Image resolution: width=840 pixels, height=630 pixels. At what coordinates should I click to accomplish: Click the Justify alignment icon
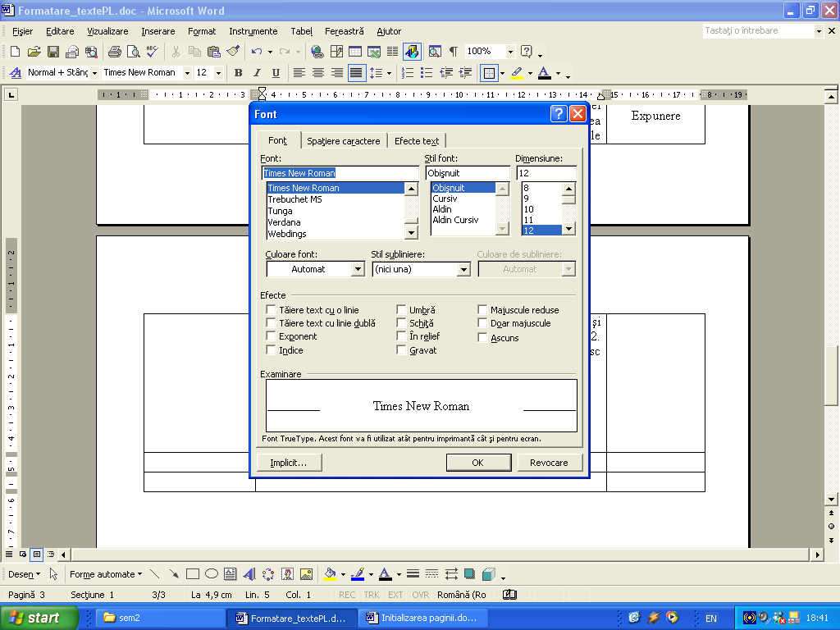click(x=356, y=73)
